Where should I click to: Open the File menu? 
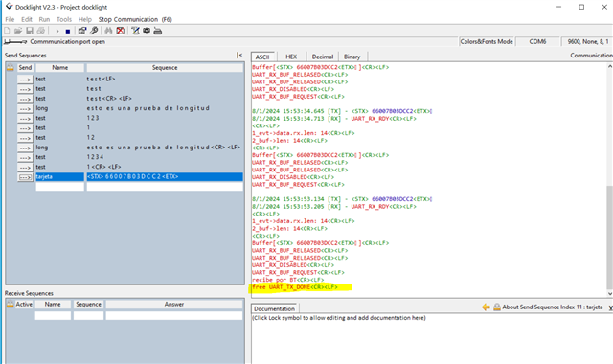point(10,19)
